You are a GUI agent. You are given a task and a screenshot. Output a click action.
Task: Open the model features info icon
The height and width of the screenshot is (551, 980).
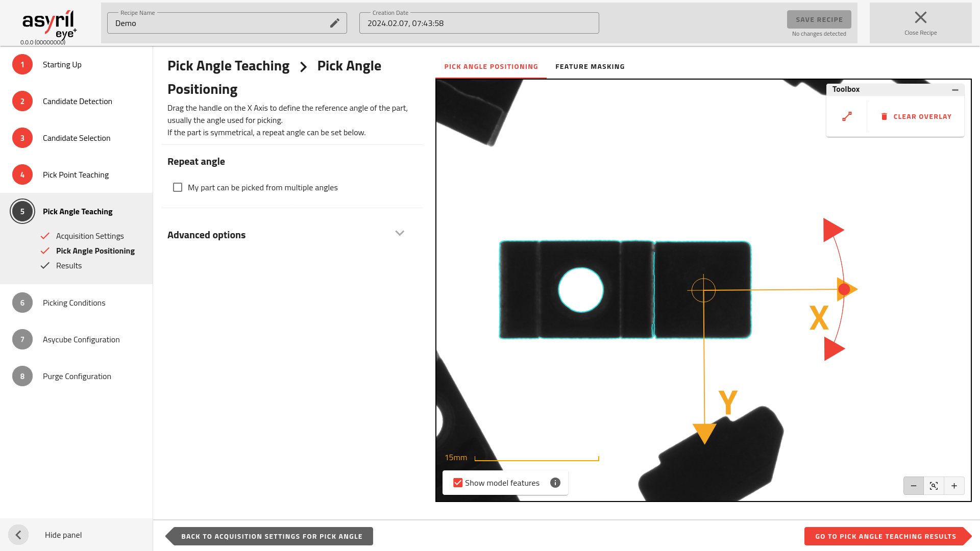click(555, 483)
